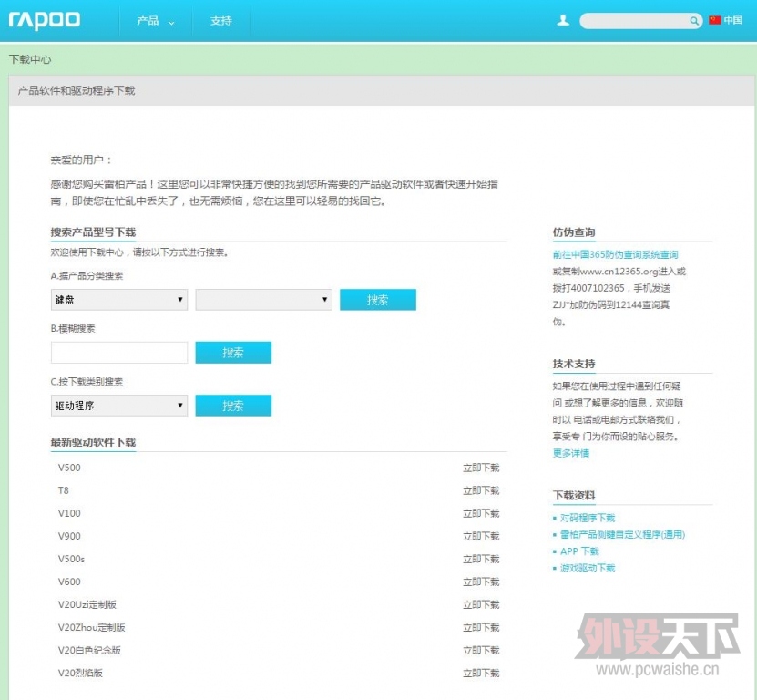Click 立即下载 for V900
This screenshot has height=700, width=757.
[481, 536]
